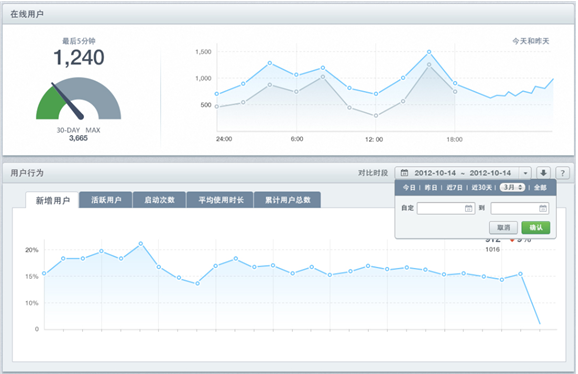578x374 pixels.
Task: Choose the 今日 quick range
Action: click(x=409, y=188)
